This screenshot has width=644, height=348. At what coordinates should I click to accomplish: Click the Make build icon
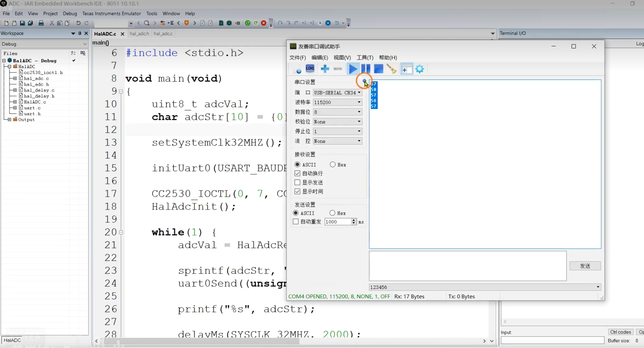point(229,23)
